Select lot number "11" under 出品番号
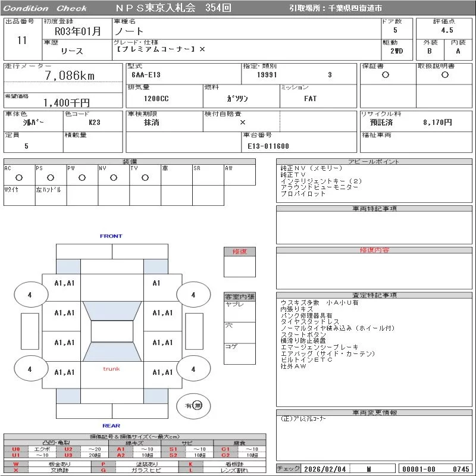This screenshot has width=476, height=476. 22,40
